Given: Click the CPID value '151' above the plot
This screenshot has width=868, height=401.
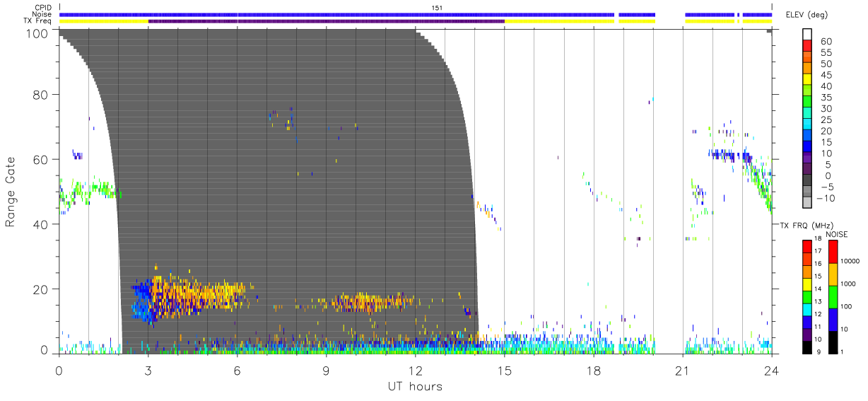Looking at the screenshot, I should tap(438, 8).
